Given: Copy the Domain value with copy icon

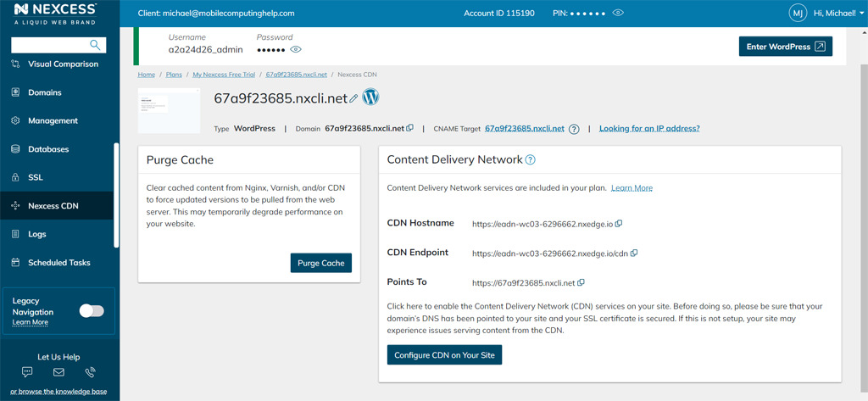Looking at the screenshot, I should click(409, 128).
